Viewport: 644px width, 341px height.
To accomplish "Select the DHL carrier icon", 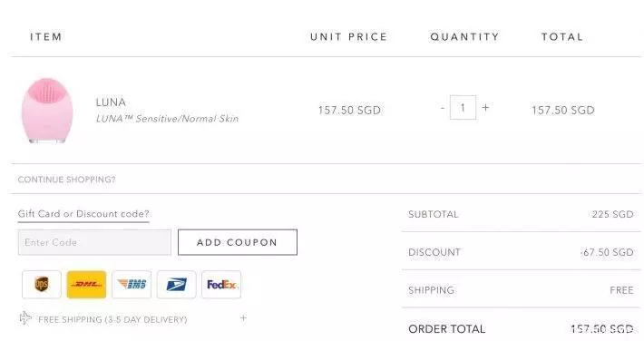I will [86, 284].
